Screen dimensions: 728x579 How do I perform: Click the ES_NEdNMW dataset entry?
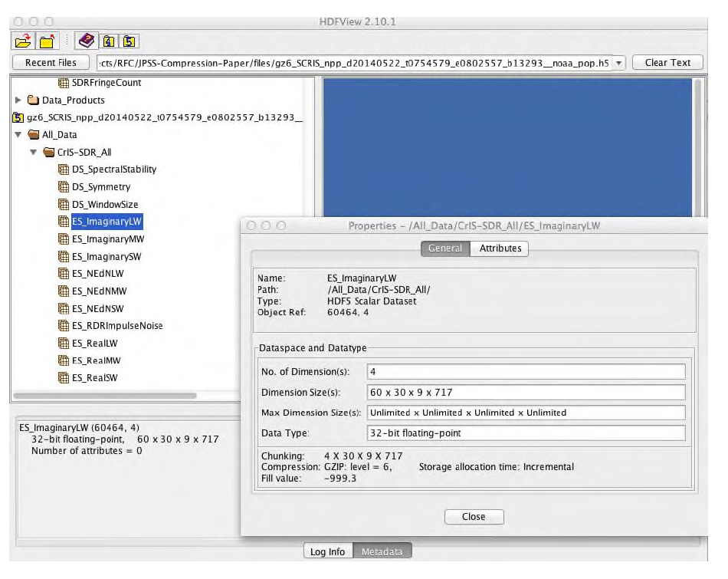[99, 291]
